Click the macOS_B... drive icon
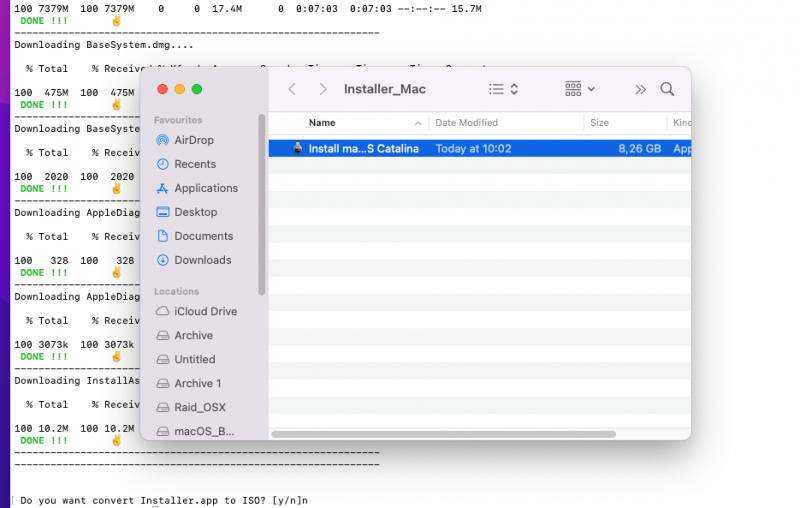The height and width of the screenshot is (508, 800). coord(162,431)
